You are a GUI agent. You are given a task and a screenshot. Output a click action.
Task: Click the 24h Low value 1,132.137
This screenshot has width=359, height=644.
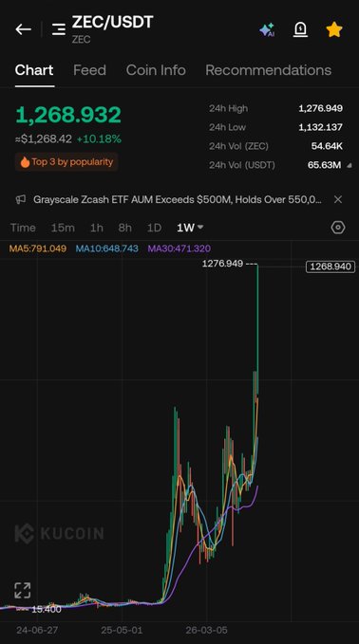(320, 127)
